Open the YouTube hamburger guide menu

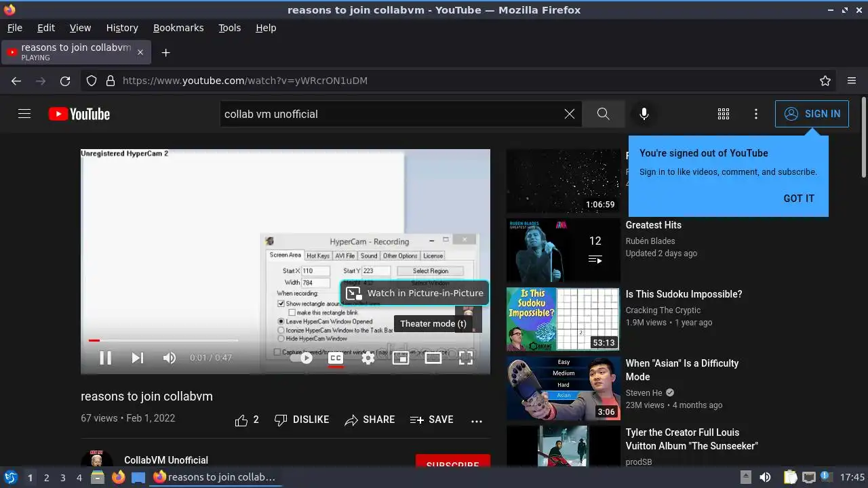24,114
